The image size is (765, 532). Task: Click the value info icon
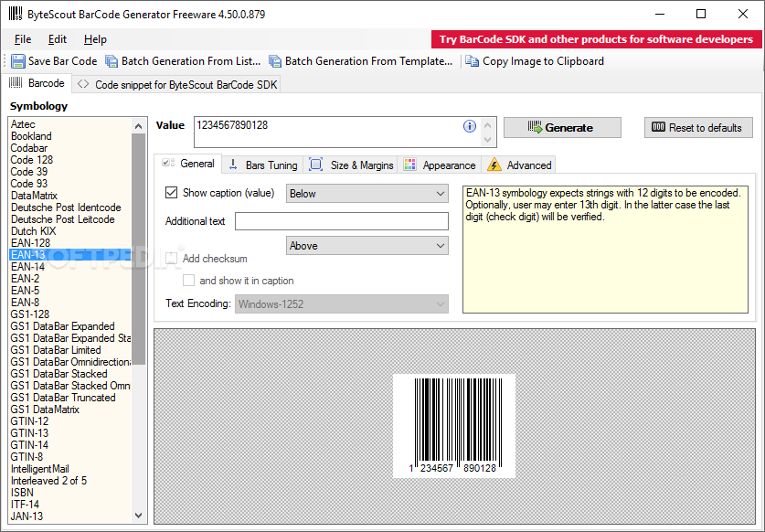pyautogui.click(x=470, y=126)
